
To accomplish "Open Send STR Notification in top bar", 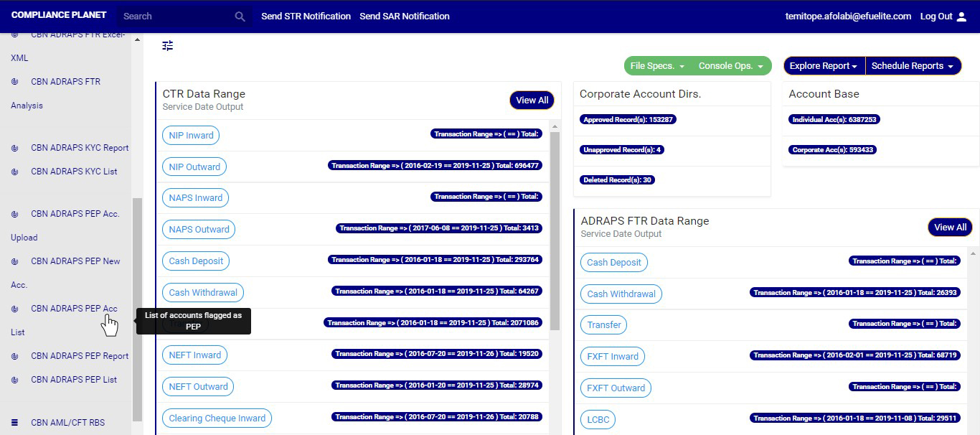I will (306, 17).
